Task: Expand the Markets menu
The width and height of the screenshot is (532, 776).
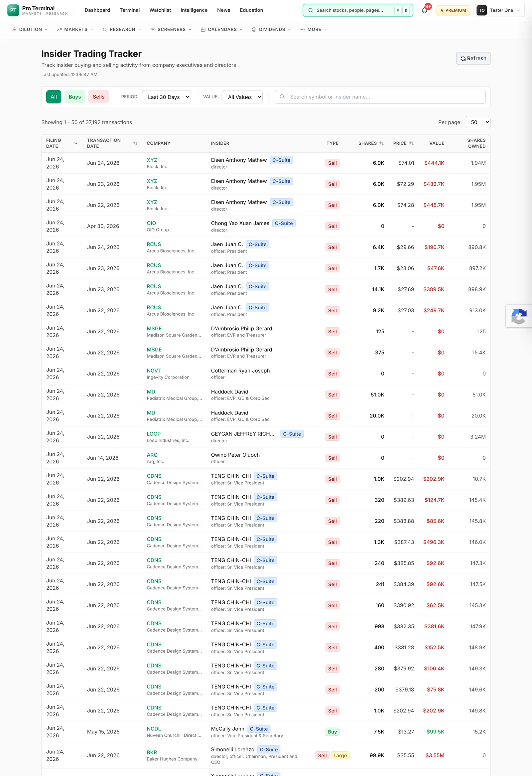Action: click(75, 29)
